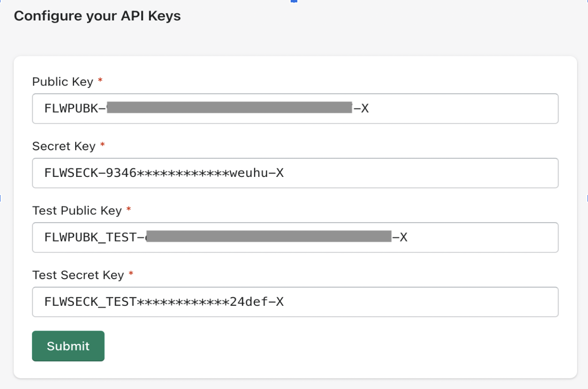
Task: Click red required asterisk beside Public Key
Action: (100, 81)
